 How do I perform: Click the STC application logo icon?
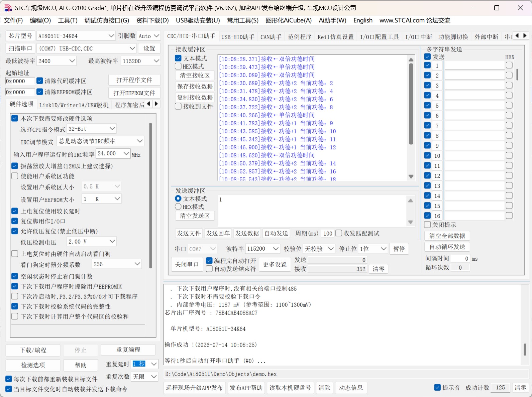tap(8, 8)
